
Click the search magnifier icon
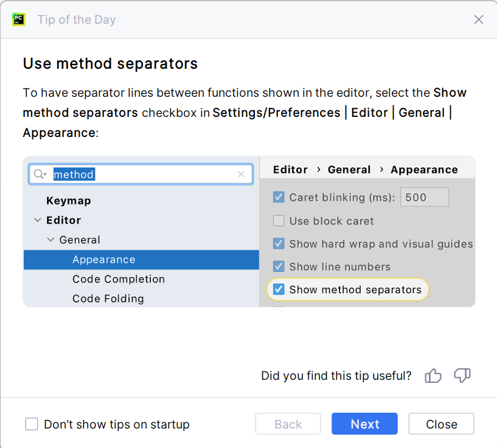pos(40,175)
